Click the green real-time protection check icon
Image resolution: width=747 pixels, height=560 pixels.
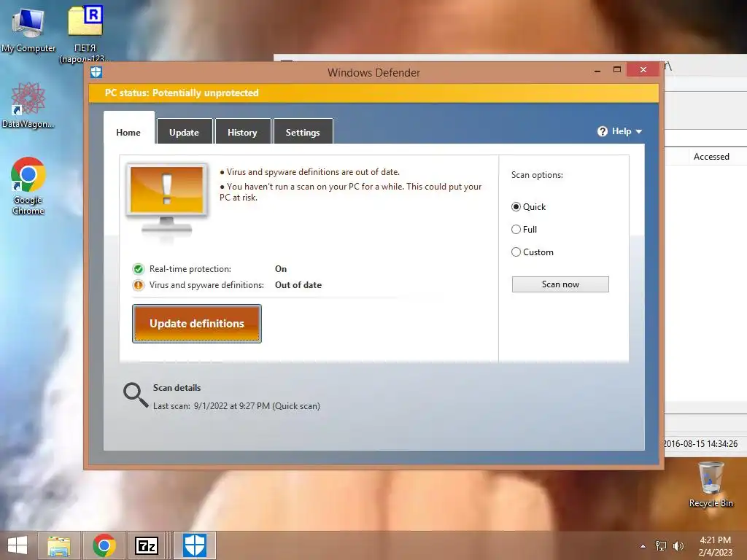[138, 269]
